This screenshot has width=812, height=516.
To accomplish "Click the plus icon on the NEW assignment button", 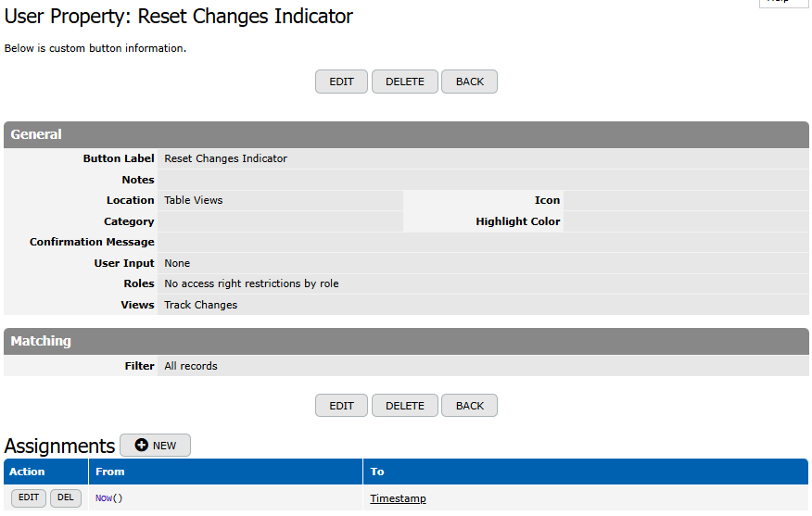I will tap(141, 446).
